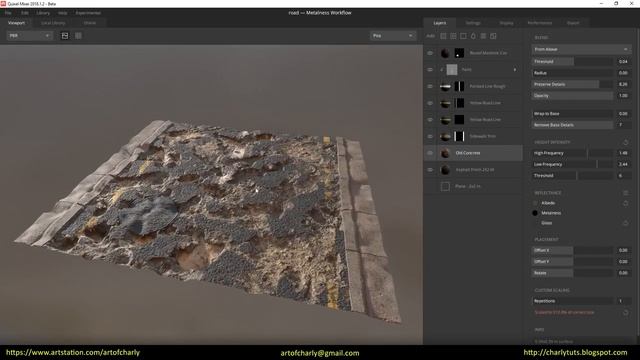The height and width of the screenshot is (360, 640).
Task: Adjust the Low Frequency slider
Action: pos(572,164)
